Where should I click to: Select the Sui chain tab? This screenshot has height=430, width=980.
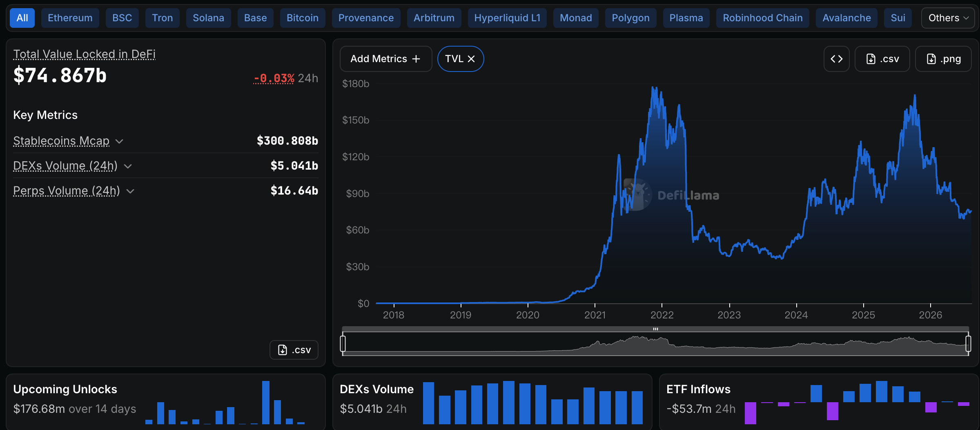pos(898,18)
